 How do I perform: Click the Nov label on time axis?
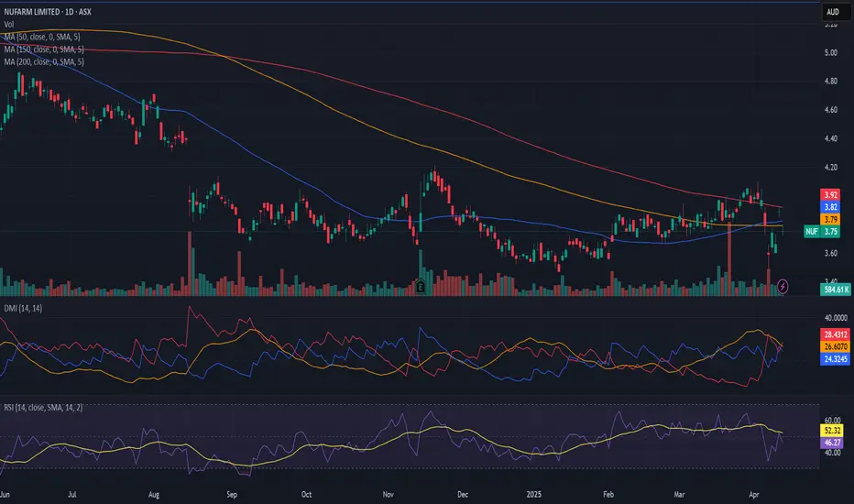click(x=388, y=495)
